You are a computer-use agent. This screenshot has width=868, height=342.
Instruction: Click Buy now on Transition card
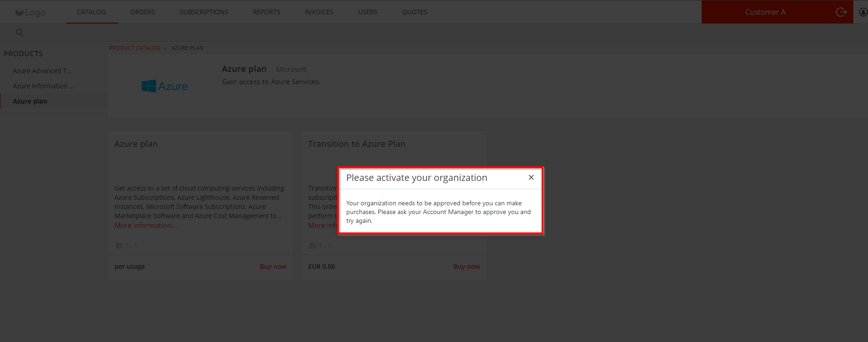(467, 267)
